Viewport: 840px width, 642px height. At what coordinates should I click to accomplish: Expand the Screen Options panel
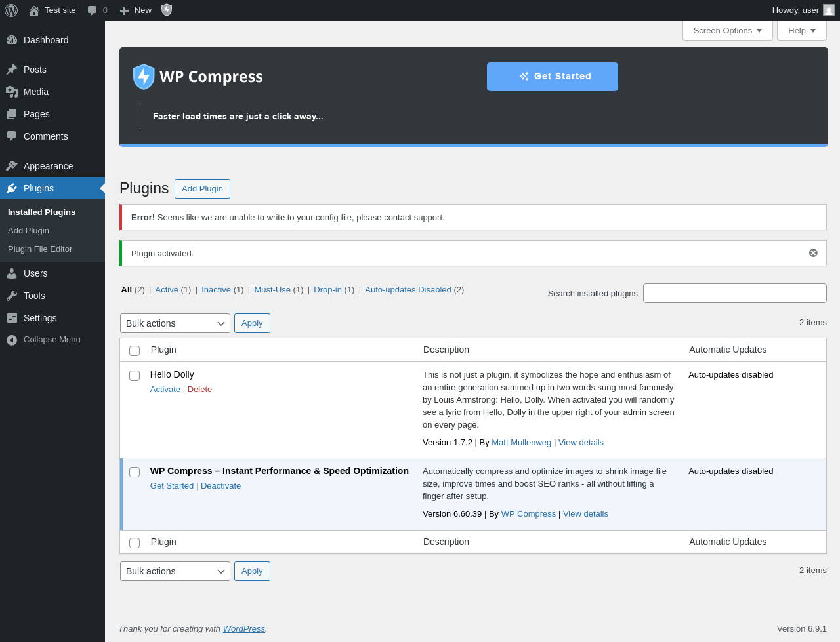pyautogui.click(x=728, y=31)
